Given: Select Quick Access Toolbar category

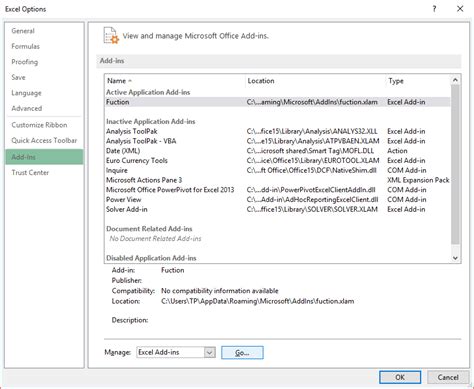Looking at the screenshot, I should pos(44,141).
